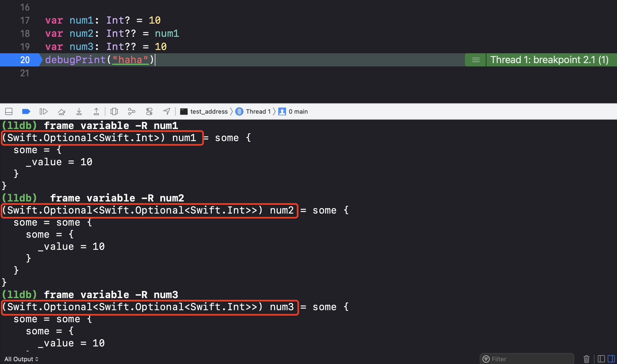This screenshot has width=617, height=364.
Task: Open Environment Overrides toggles
Action: click(149, 111)
